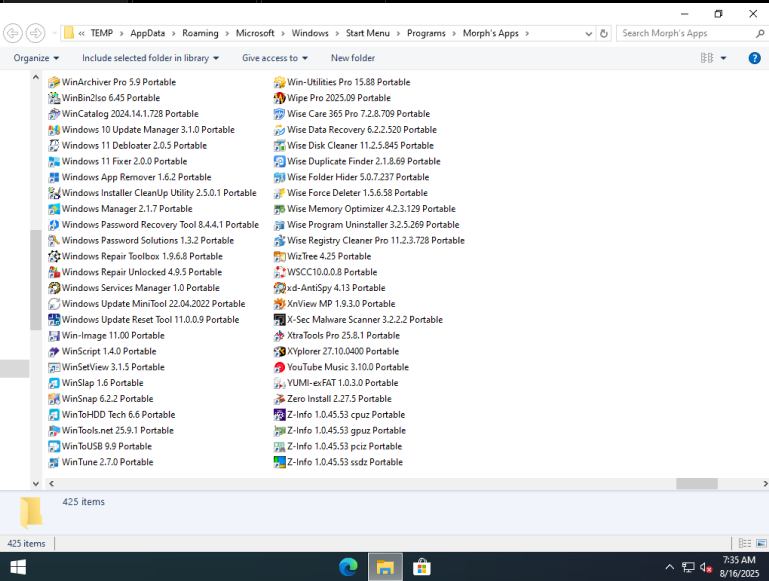Image resolution: width=769 pixels, height=581 pixels.
Task: Click the WinToUSB 9.9 Portable icon
Action: (54, 446)
